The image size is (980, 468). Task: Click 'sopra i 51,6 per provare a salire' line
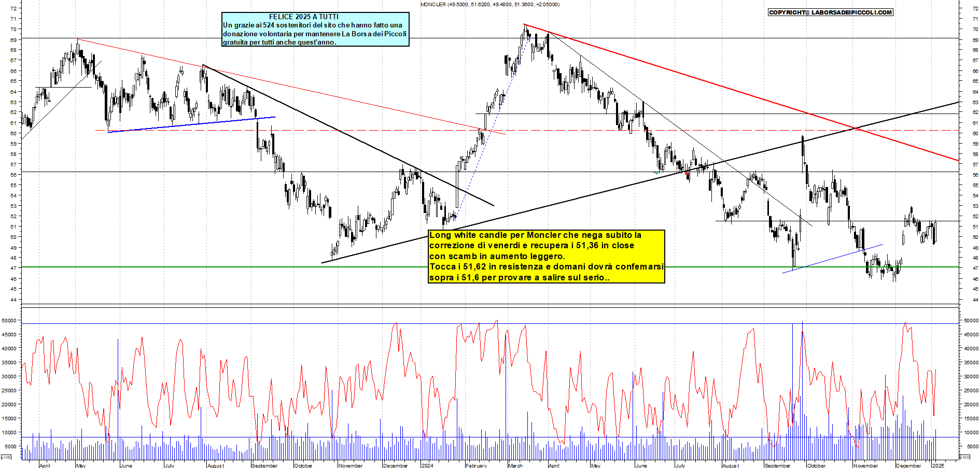point(519,278)
